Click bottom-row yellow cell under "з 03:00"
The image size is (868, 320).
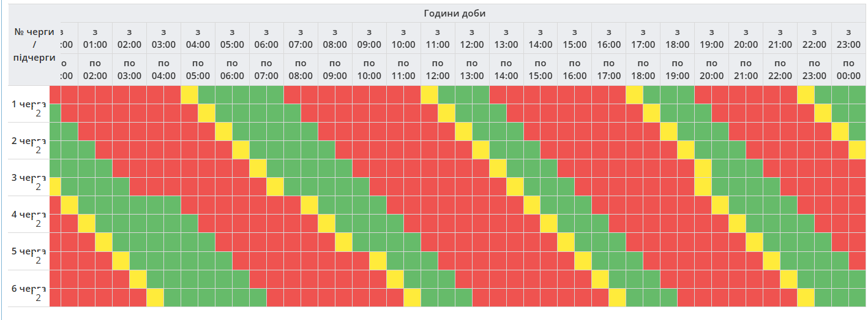155,297
